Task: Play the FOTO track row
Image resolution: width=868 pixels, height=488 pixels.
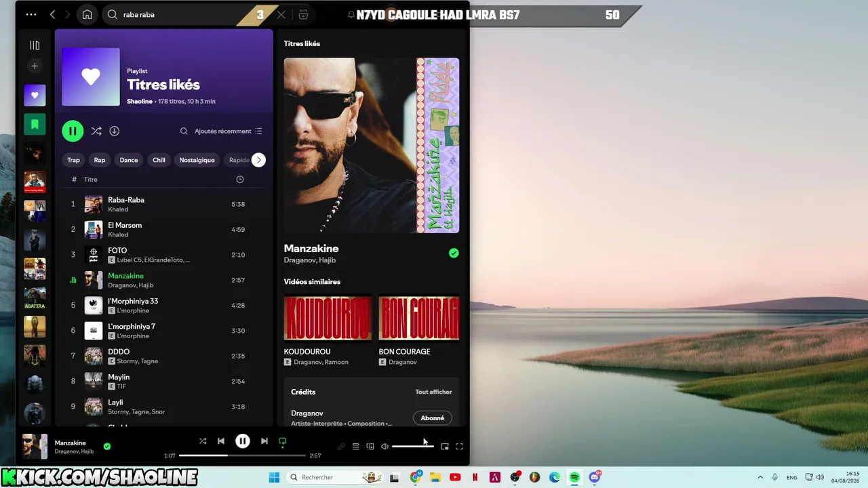Action: pyautogui.click(x=163, y=255)
